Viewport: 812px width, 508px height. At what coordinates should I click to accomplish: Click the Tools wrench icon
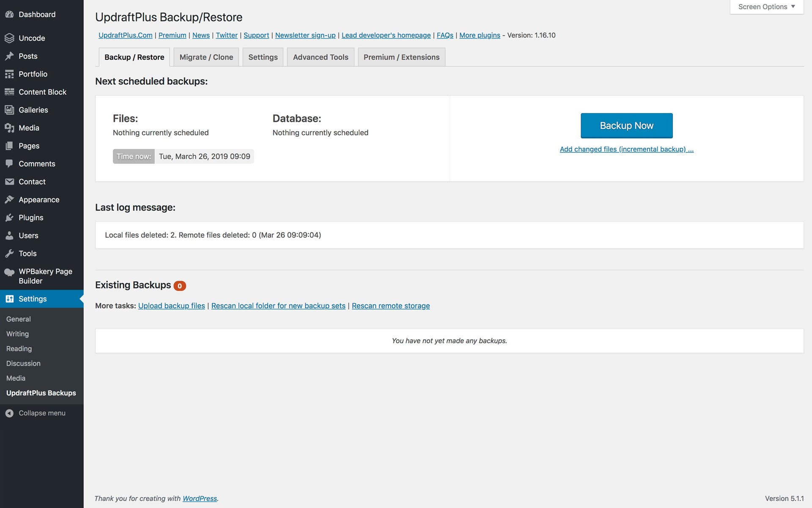[9, 254]
